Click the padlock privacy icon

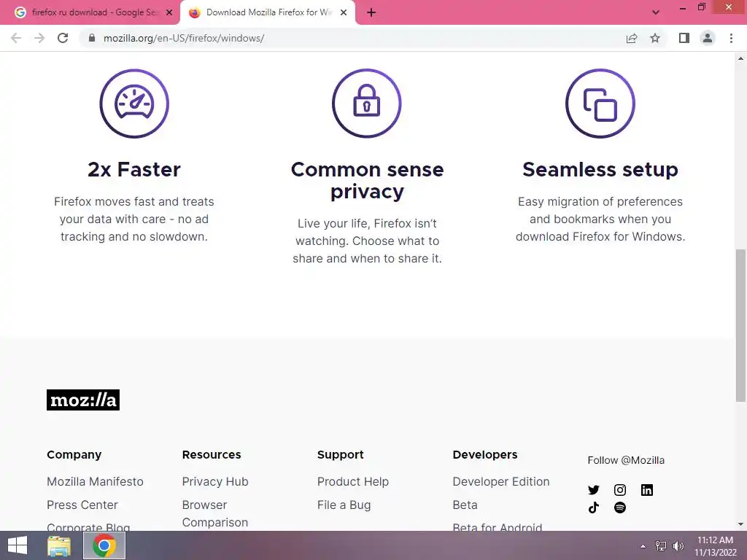[367, 104]
